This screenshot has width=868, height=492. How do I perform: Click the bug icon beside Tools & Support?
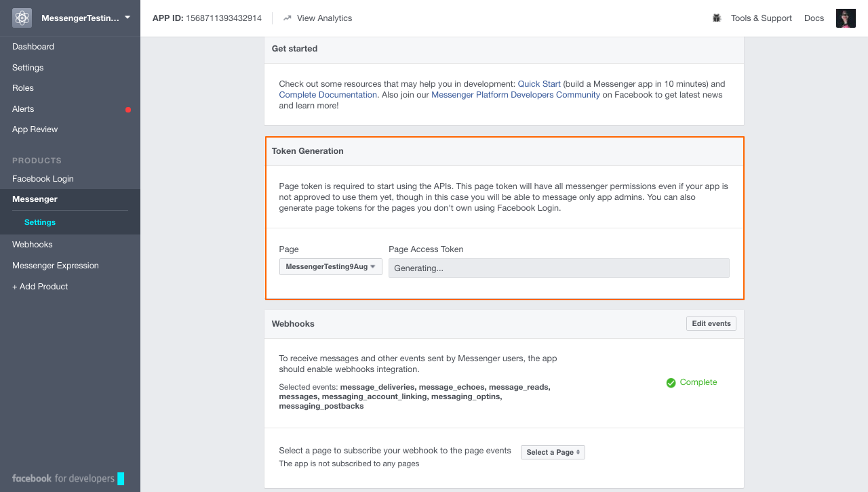[717, 18]
